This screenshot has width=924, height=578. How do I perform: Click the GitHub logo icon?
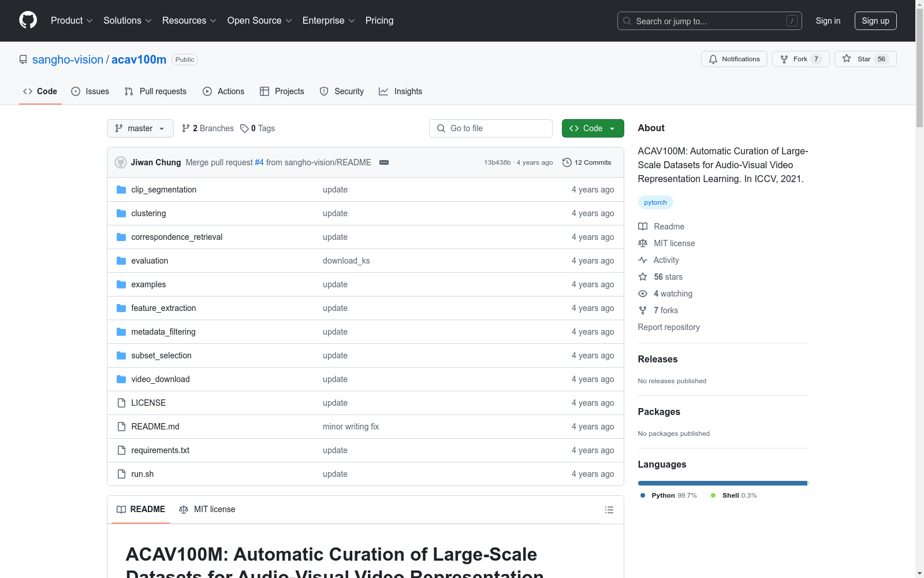(x=28, y=20)
